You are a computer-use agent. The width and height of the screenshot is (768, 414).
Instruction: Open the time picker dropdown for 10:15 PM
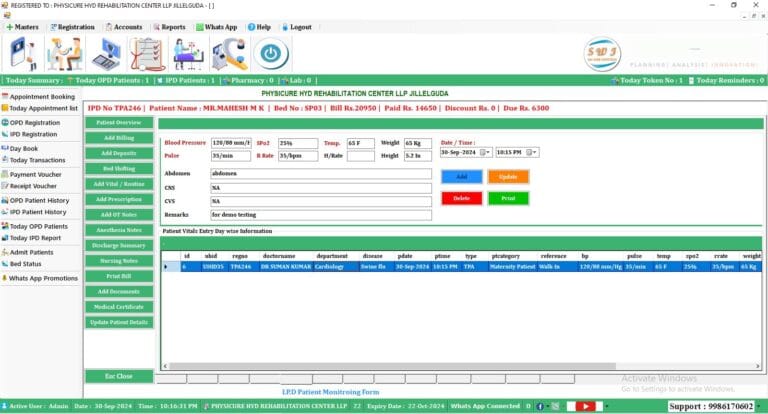tap(531, 152)
